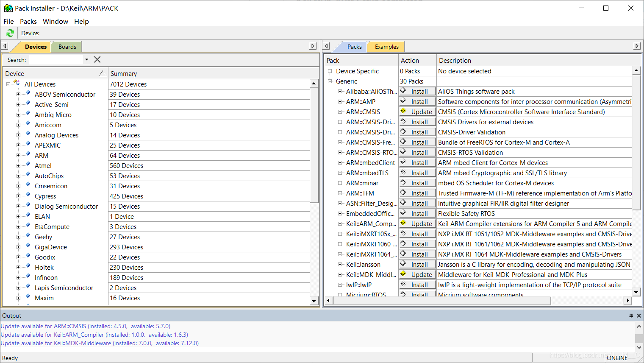Click the Search input field
Viewport: 644px width, 363px height.
pyautogui.click(x=56, y=60)
